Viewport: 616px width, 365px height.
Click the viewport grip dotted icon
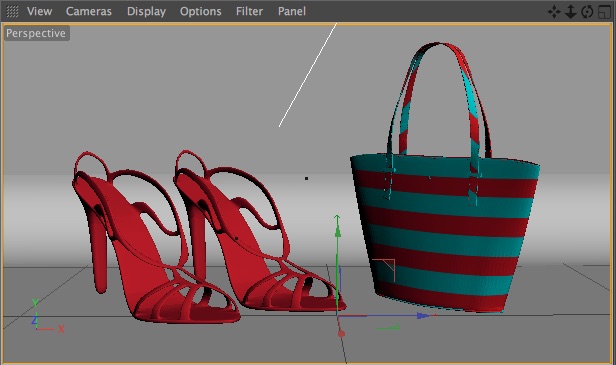click(x=13, y=12)
